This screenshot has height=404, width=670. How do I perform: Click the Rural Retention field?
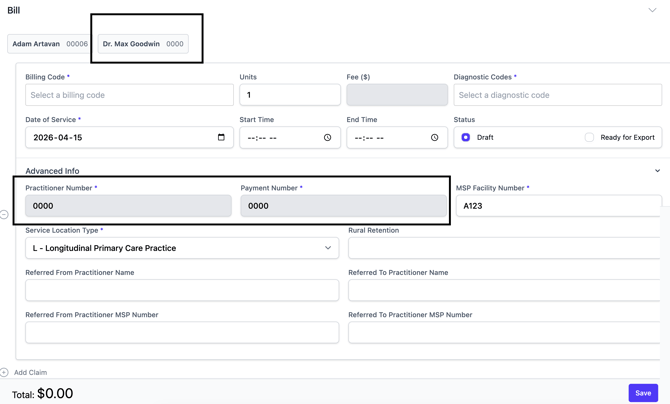[x=504, y=248]
